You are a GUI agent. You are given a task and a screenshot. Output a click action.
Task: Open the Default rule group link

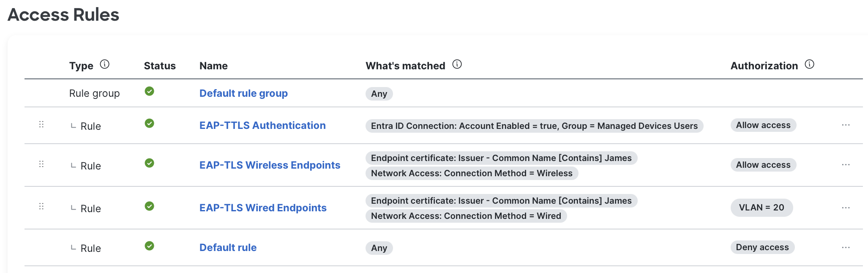tap(243, 93)
